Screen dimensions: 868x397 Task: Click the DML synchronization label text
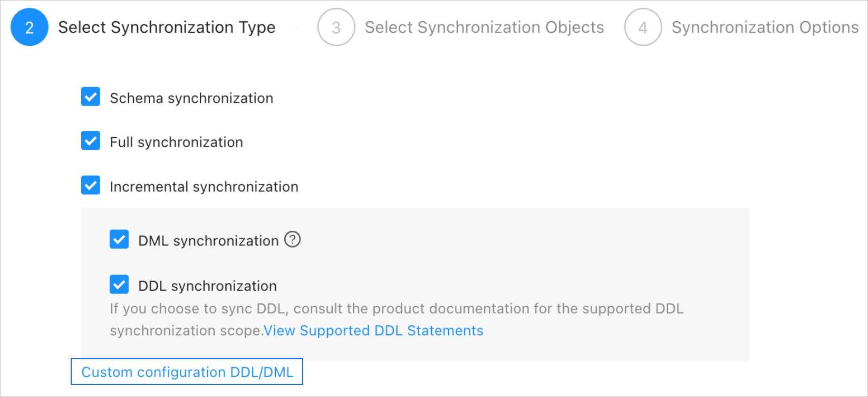[x=208, y=241]
